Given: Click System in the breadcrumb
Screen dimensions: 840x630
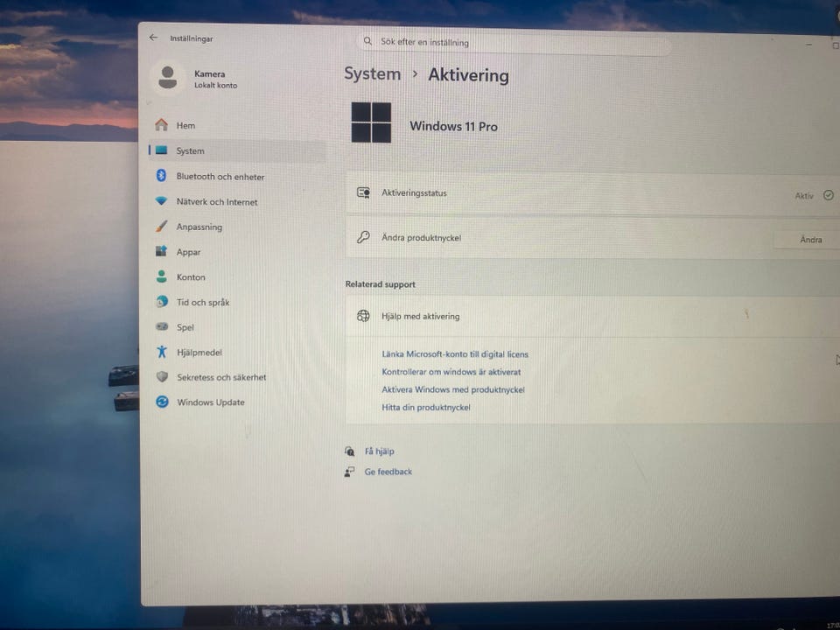Looking at the screenshot, I should pyautogui.click(x=373, y=73).
